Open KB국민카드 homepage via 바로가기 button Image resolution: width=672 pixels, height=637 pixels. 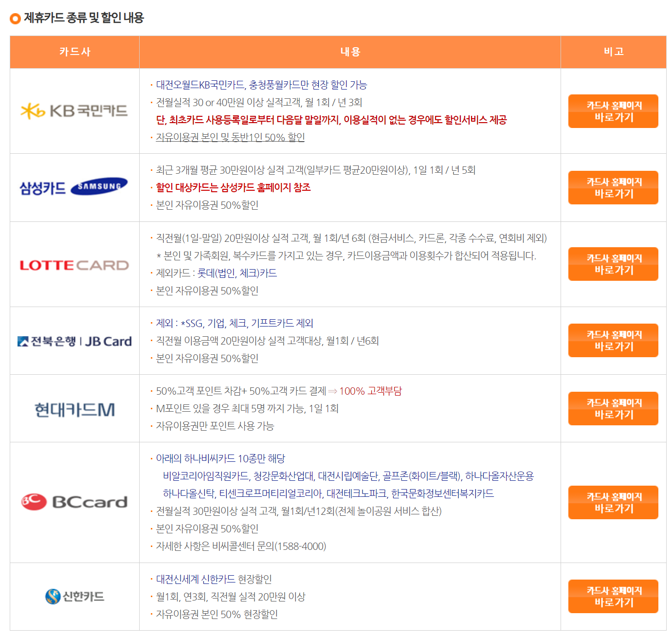[613, 111]
